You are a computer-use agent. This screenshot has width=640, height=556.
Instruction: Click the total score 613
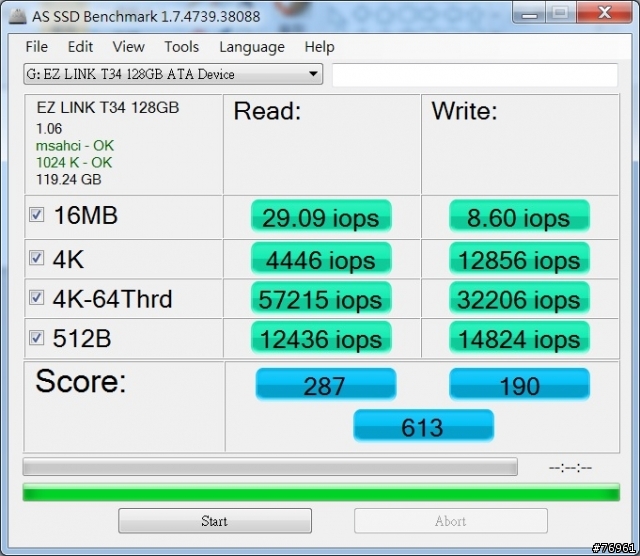coord(423,426)
